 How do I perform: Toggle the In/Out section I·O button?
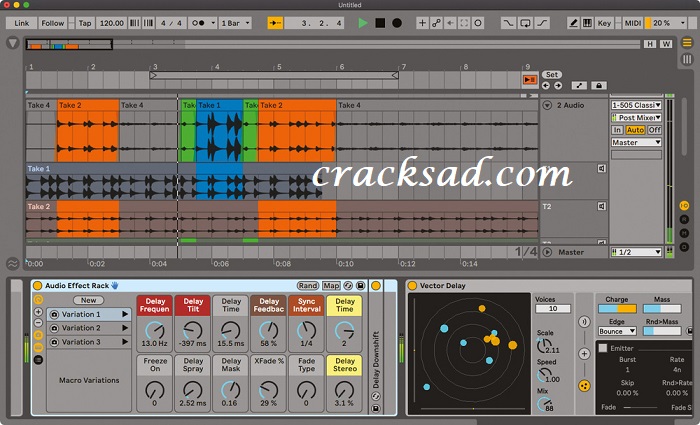pyautogui.click(x=684, y=205)
